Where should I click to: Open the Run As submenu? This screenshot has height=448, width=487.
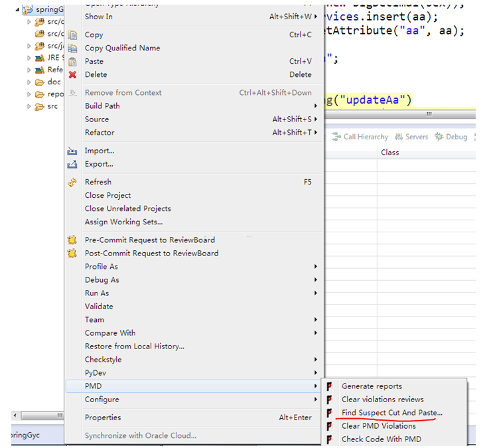click(194, 293)
